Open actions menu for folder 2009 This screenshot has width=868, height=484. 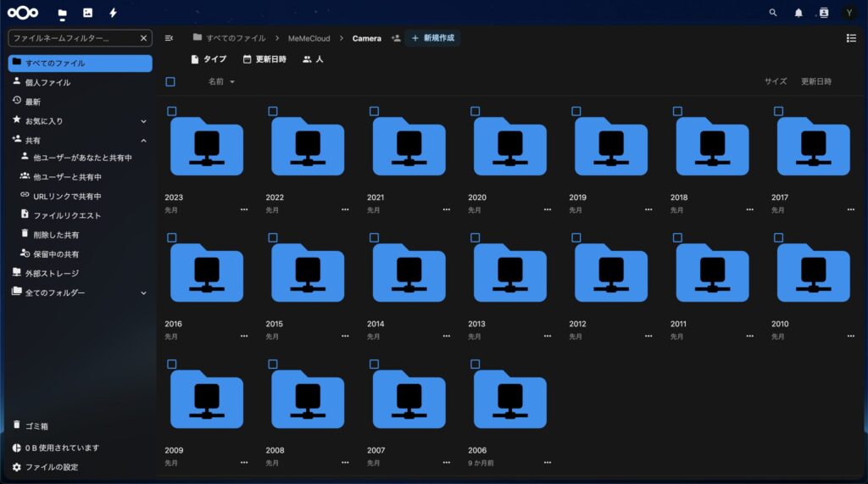tap(244, 463)
